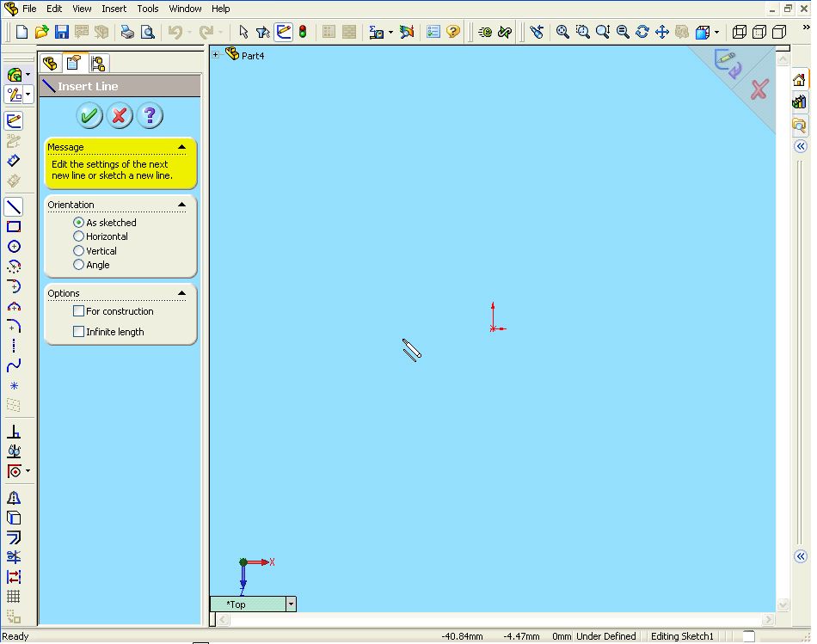
Task: Expand the hidden toolbar buttons chevron
Action: coord(806,28)
